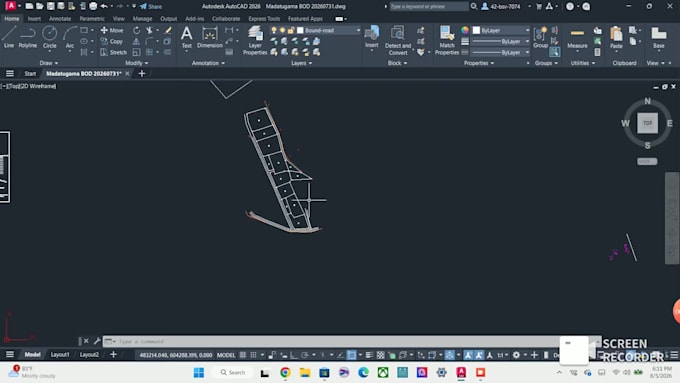Image resolution: width=680 pixels, height=383 pixels.
Task: Click the TOP face of the ViewCube
Action: click(x=647, y=123)
